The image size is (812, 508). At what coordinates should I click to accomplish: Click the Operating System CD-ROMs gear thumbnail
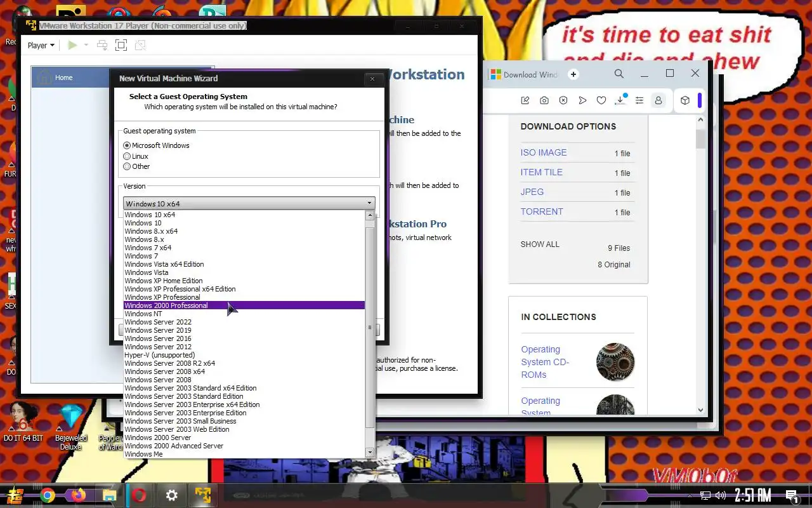click(x=615, y=362)
